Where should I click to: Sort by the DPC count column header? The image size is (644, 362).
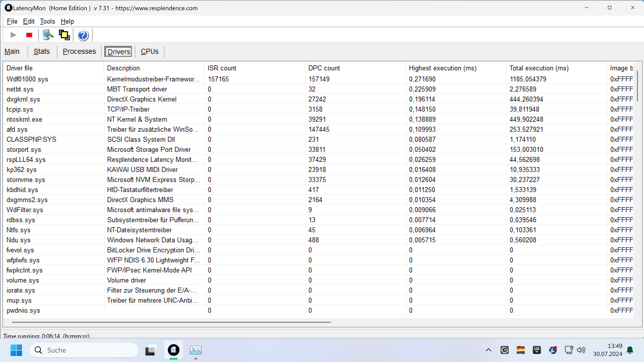tap(324, 68)
